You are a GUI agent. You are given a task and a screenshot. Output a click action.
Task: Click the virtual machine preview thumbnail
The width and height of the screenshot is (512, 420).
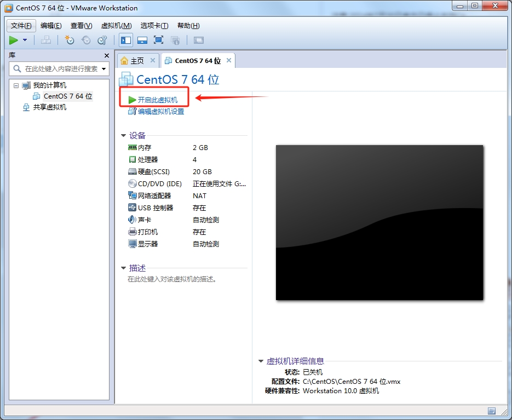click(x=379, y=222)
